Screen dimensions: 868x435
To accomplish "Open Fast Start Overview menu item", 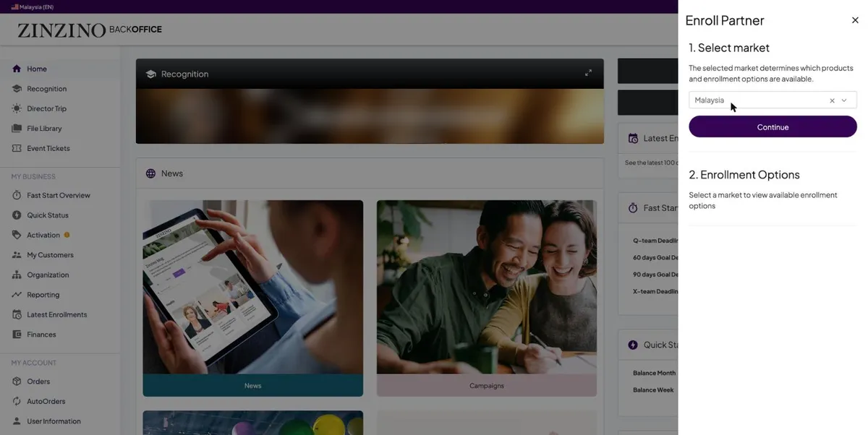I will coord(59,195).
